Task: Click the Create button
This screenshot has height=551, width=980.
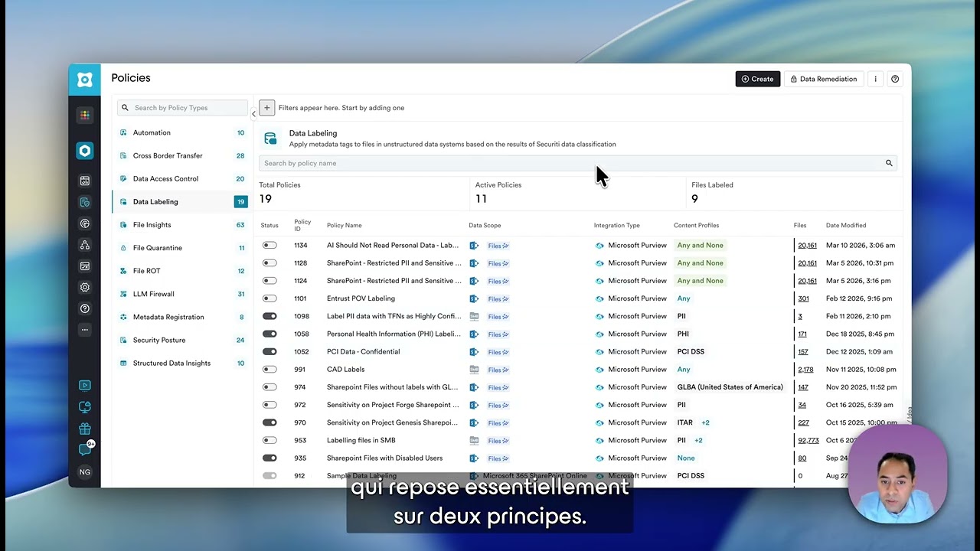Action: [758, 79]
